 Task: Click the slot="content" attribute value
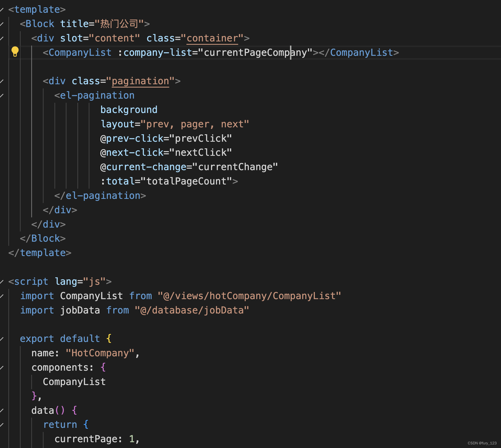pyautogui.click(x=115, y=38)
